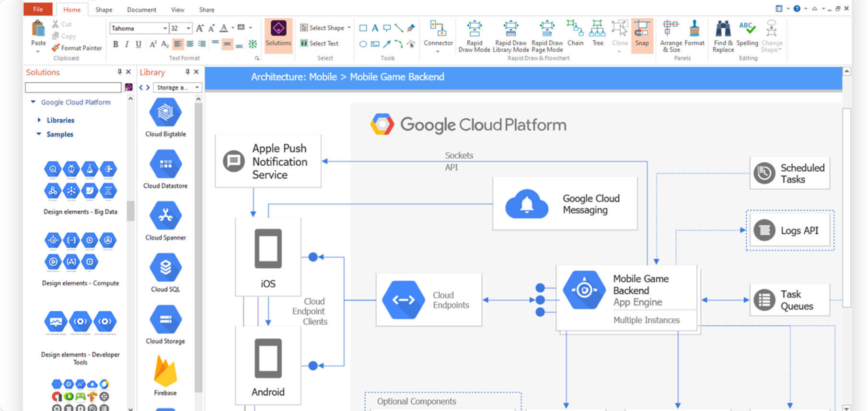This screenshot has height=411, width=868.
Task: Open the Format panel brush icon
Action: tap(694, 29)
